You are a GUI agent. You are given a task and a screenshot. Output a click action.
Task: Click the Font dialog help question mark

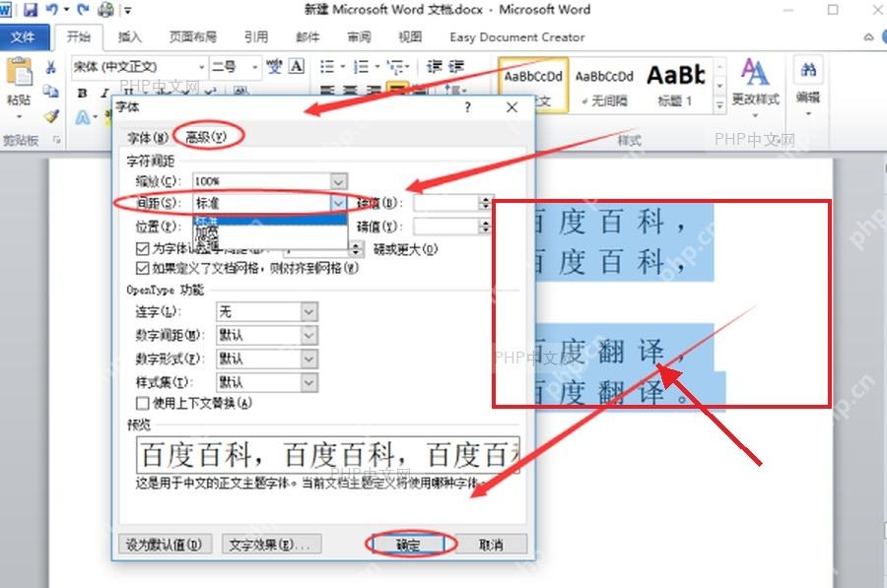467,106
